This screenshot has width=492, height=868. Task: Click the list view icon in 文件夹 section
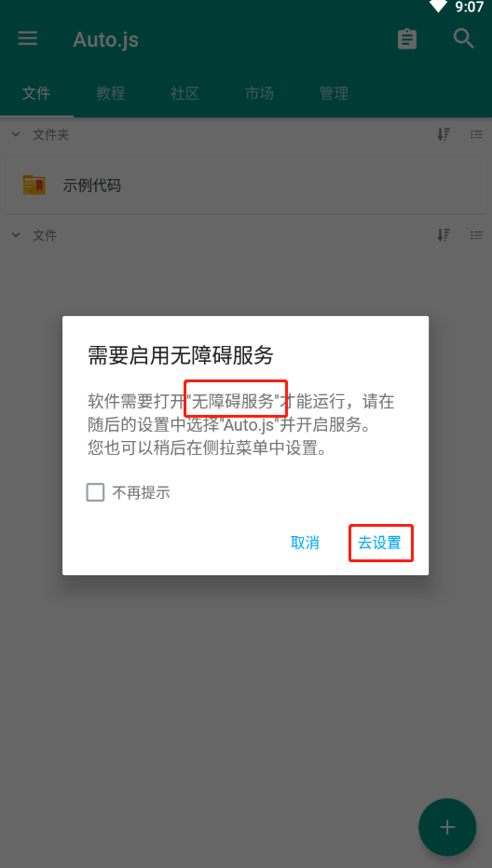tap(476, 134)
